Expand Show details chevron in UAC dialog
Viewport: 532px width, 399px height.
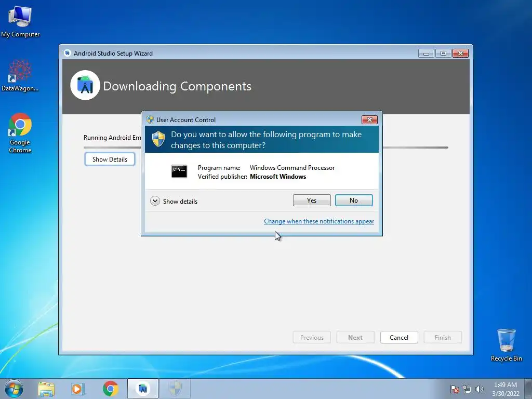(x=155, y=201)
